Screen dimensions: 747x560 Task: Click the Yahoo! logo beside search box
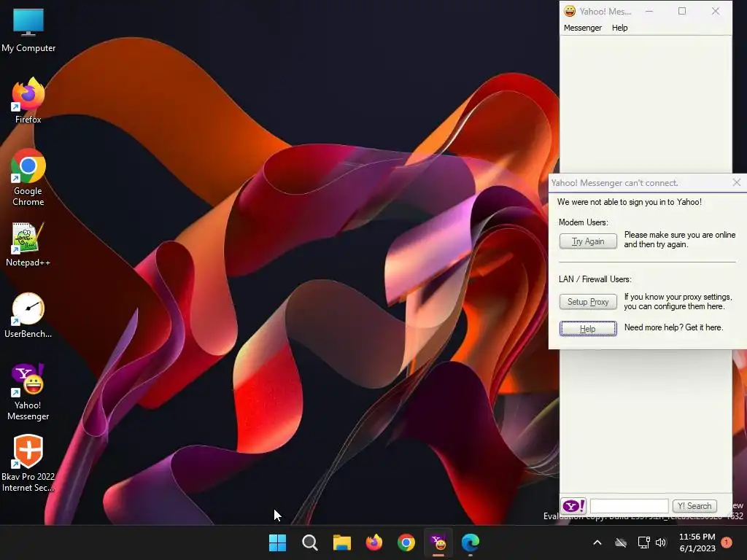point(573,506)
